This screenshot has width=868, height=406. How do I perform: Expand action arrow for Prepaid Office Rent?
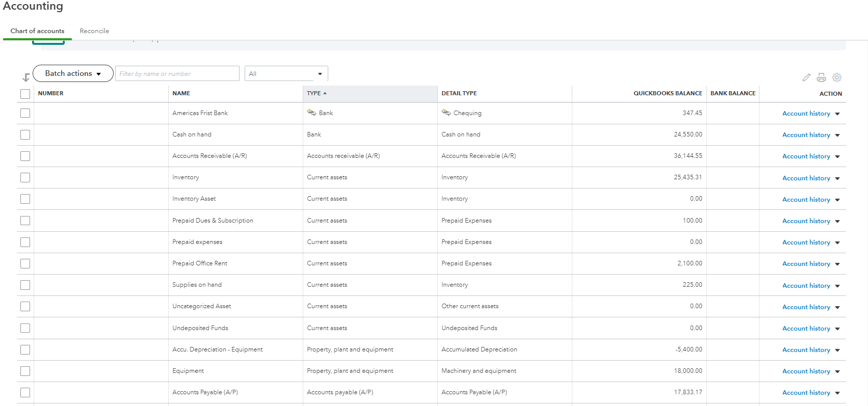click(837, 264)
